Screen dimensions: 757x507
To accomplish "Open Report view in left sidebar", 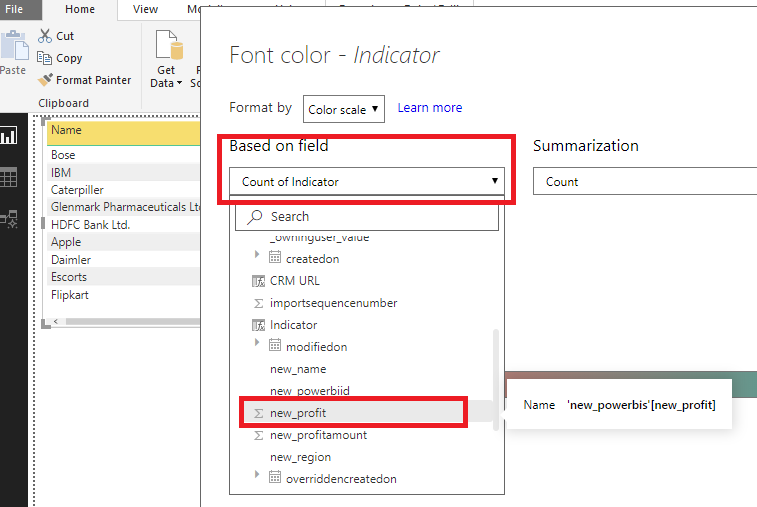I will coord(9,135).
